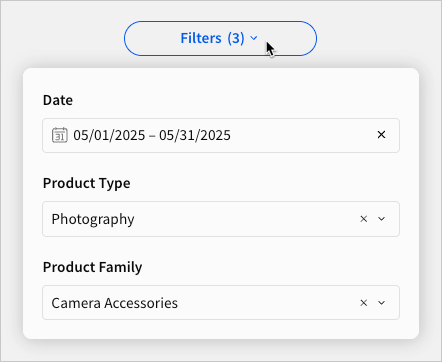Click the Camera Accessories value field
Screen dimensions: 442x362
tap(221, 303)
